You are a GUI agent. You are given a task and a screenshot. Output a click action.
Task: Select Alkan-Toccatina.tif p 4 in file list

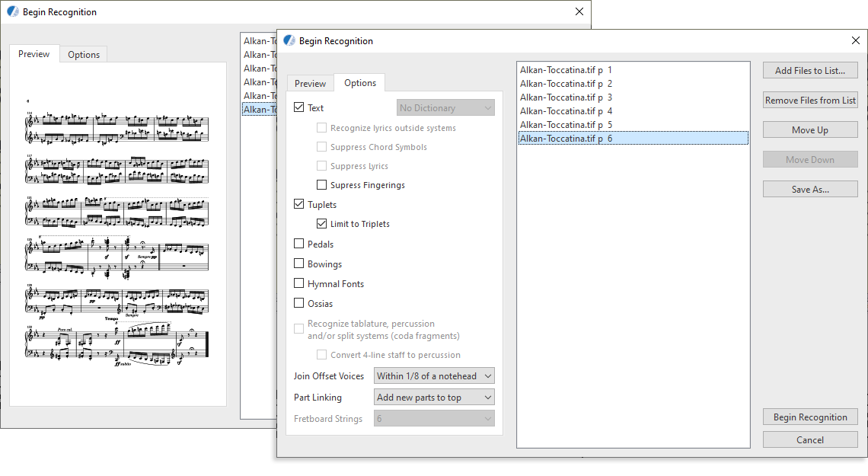coord(633,110)
